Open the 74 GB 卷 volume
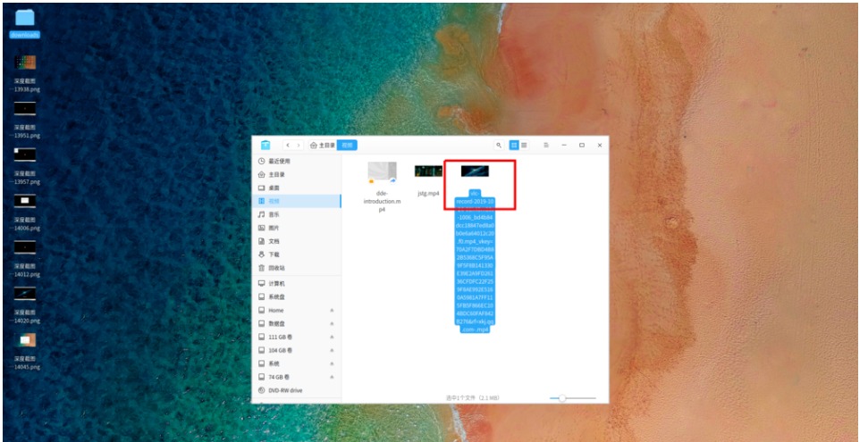 [297, 377]
